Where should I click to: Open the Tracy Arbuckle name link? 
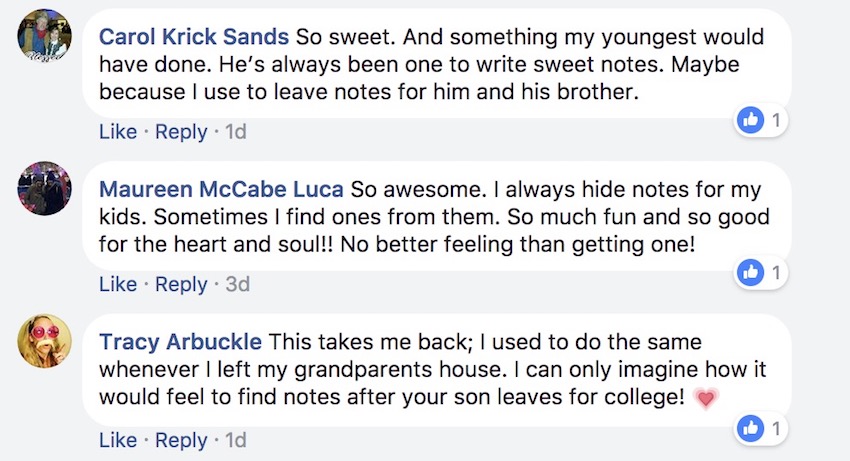(180, 342)
